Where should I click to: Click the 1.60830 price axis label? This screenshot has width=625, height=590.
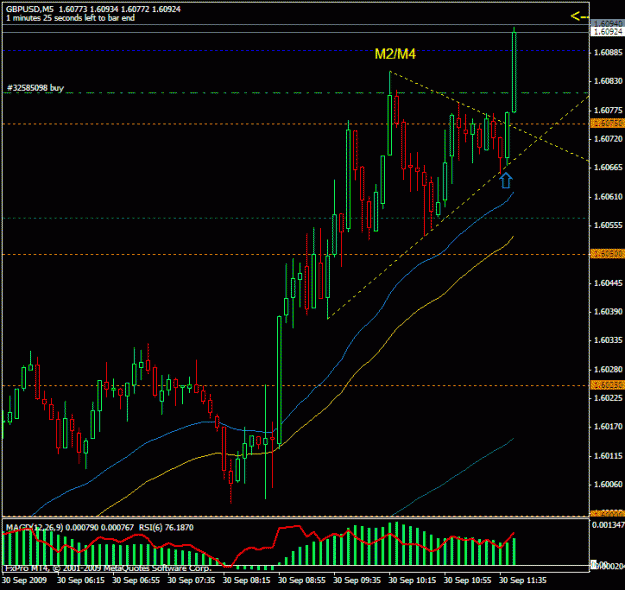pyautogui.click(x=608, y=81)
